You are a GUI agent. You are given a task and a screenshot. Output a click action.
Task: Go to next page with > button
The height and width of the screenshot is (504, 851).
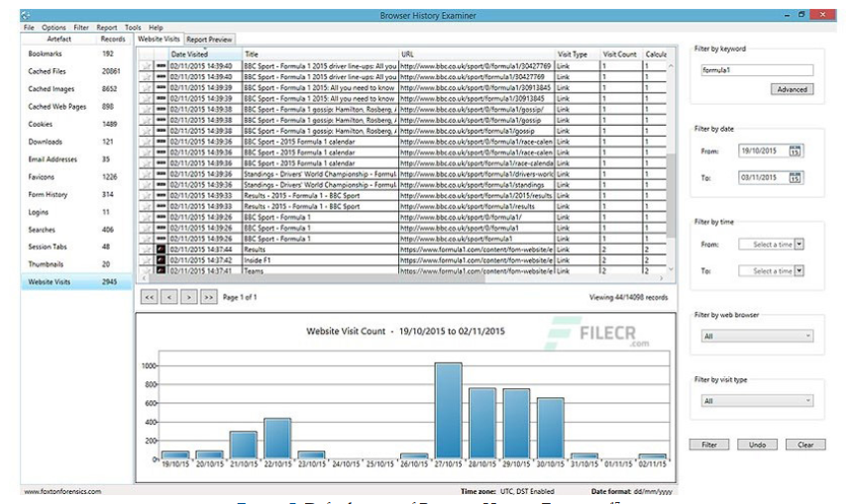coord(188,297)
